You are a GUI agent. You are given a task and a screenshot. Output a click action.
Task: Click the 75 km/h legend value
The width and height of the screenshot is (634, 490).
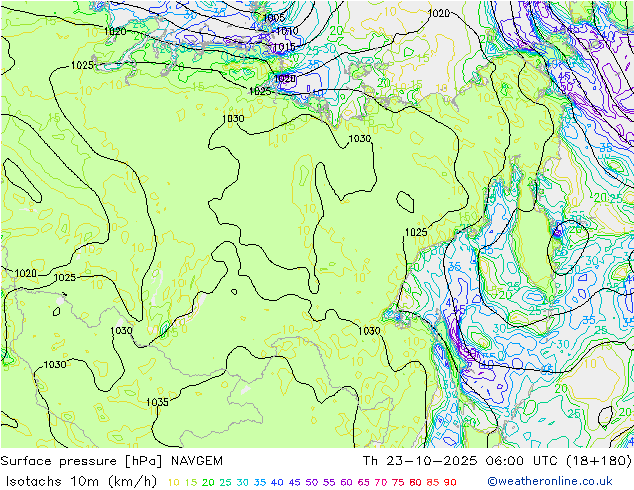click(398, 482)
